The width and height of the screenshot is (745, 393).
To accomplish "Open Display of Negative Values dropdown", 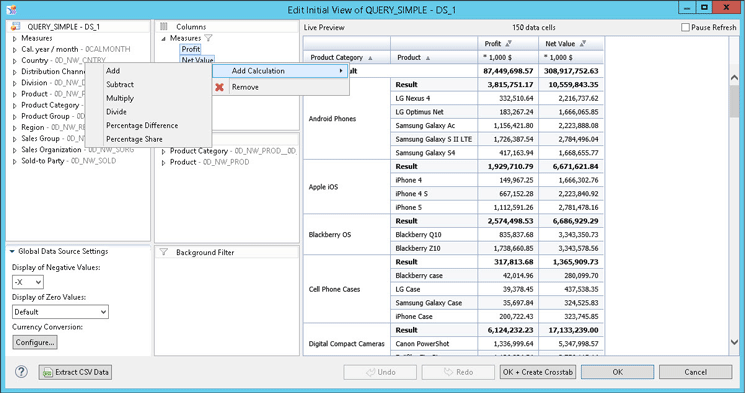I will [28, 282].
